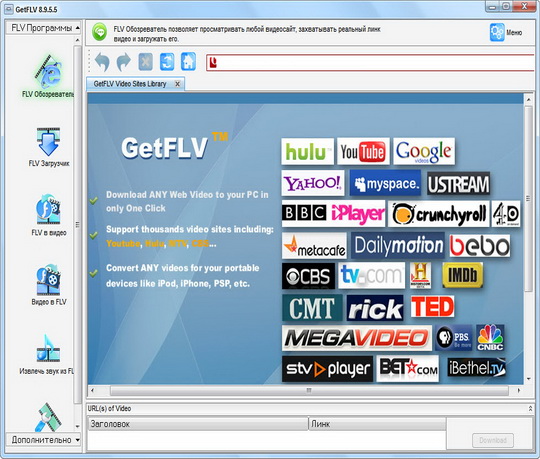The height and width of the screenshot is (459, 540).
Task: Open the Видео в FLV converter
Action: click(x=48, y=280)
